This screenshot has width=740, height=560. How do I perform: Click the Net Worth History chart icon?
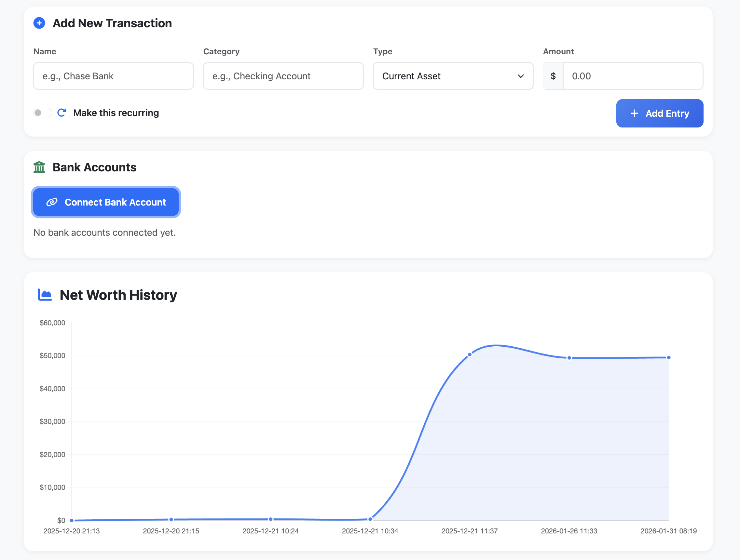tap(45, 295)
